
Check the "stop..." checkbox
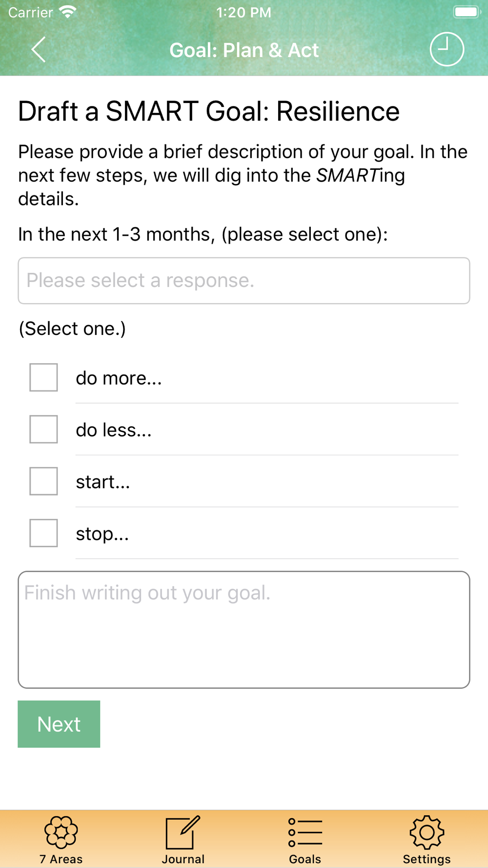coord(43,533)
